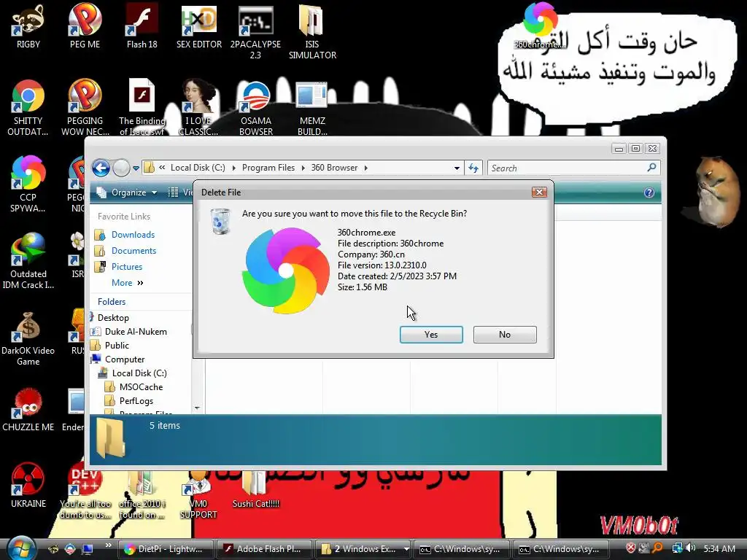Open the MEMZ BUILD... desktop icon
The height and width of the screenshot is (560, 747).
312,109
